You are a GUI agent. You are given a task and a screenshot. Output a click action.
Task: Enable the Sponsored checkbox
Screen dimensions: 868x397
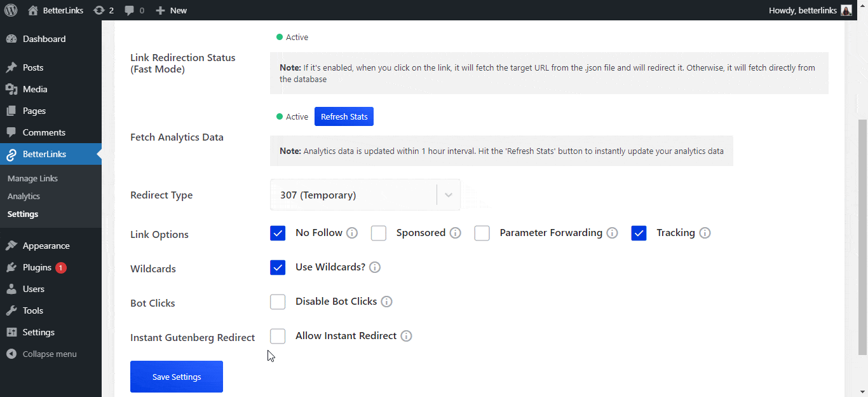378,233
